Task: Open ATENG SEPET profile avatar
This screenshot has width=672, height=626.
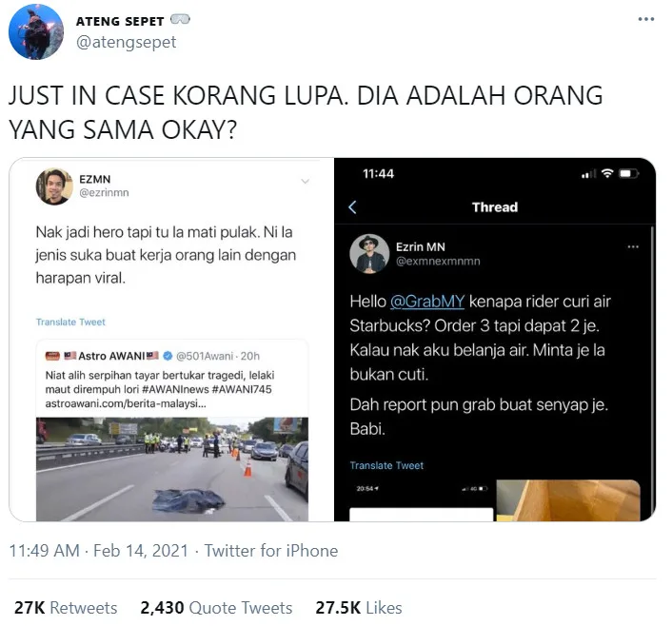Action: tap(36, 32)
